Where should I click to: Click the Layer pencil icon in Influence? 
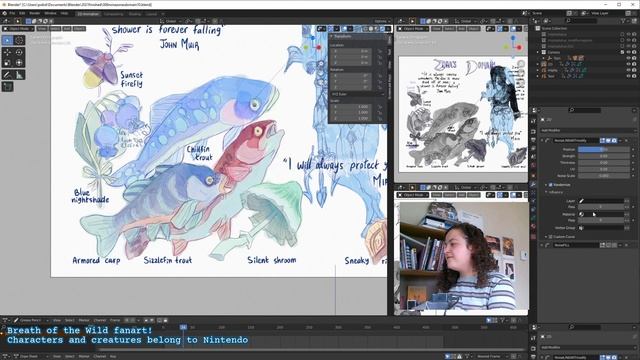(x=582, y=201)
